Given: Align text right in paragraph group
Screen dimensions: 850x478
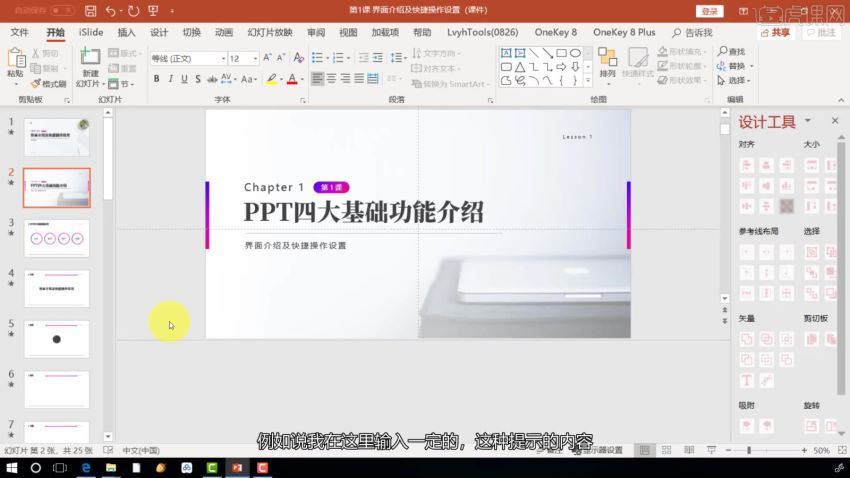Looking at the screenshot, I should pyautogui.click(x=345, y=79).
